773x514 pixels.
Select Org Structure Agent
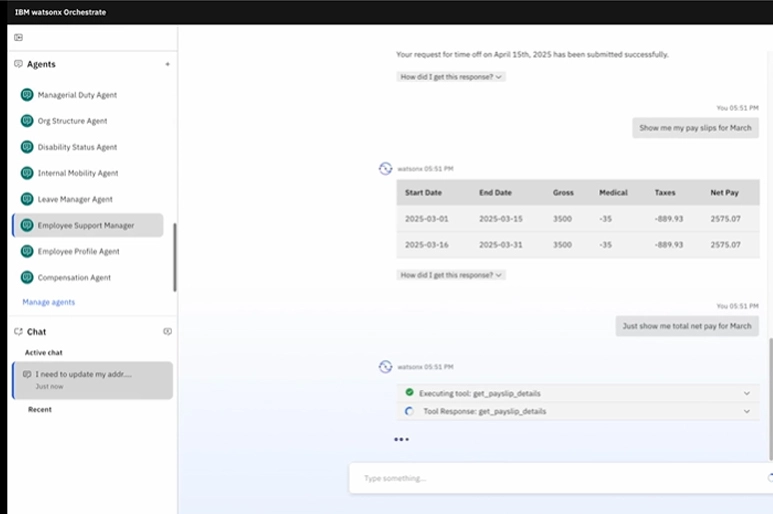(x=72, y=121)
